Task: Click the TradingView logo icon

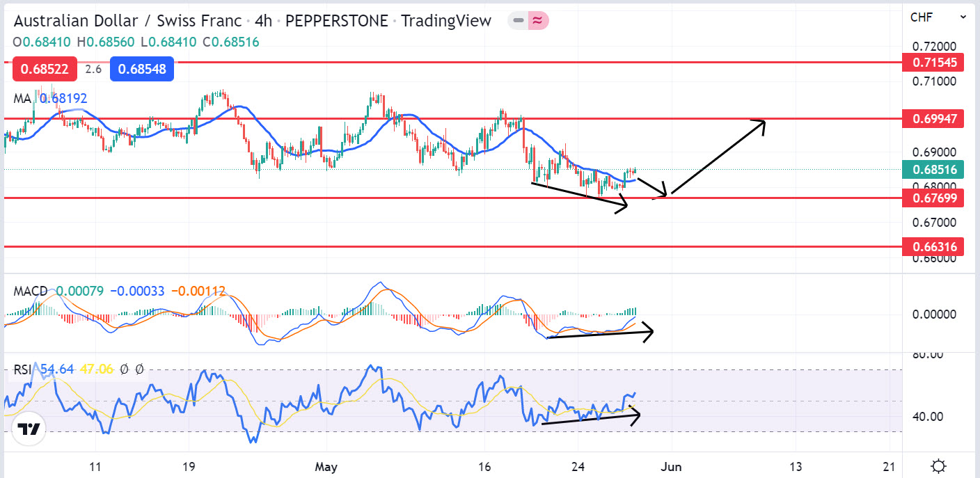Action: pyautogui.click(x=28, y=429)
